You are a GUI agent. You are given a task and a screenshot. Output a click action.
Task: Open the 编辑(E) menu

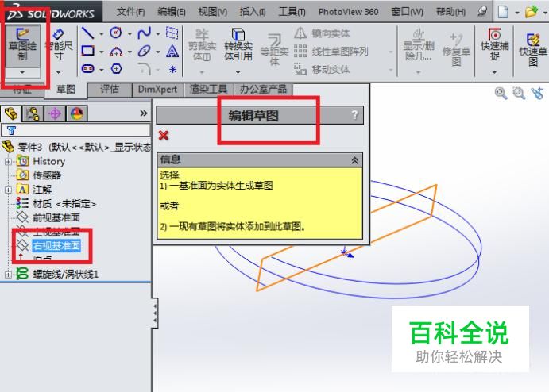(171, 12)
